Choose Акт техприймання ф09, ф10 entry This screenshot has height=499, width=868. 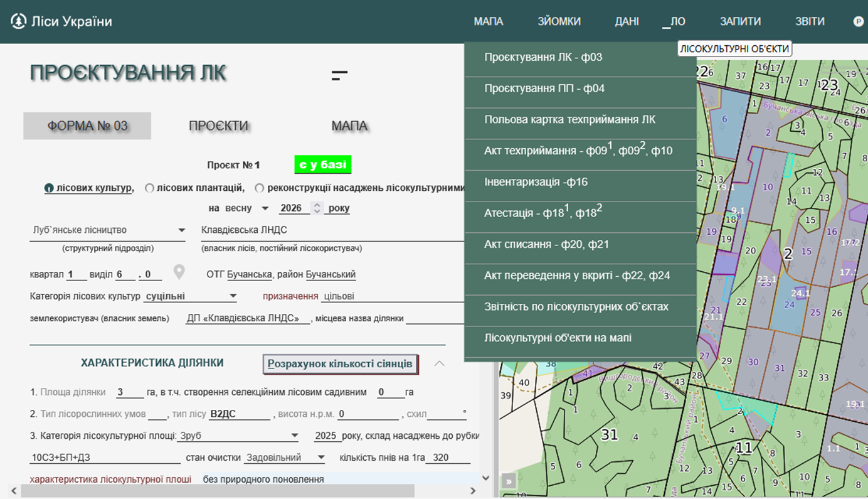point(580,151)
